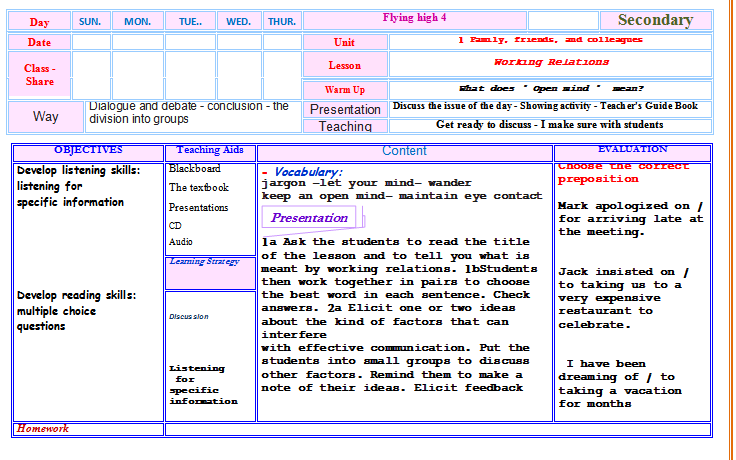Click 'Blackboard' in teaching aids
Screen dimensions: 736x460
195,169
